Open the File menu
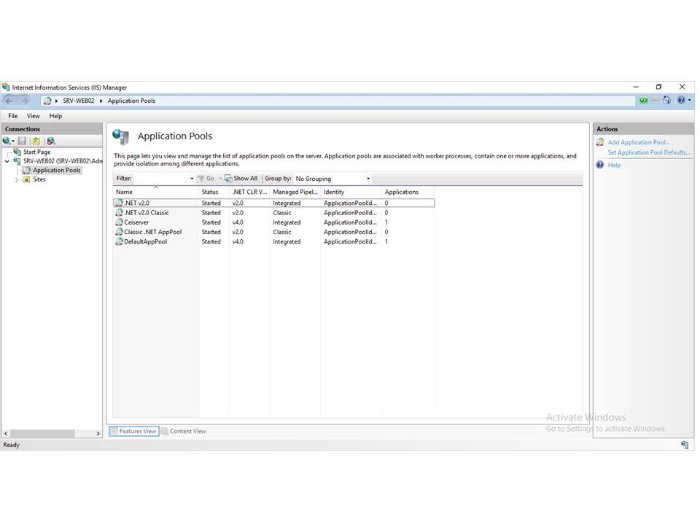Image resolution: width=700 pixels, height=525 pixels. coord(14,116)
